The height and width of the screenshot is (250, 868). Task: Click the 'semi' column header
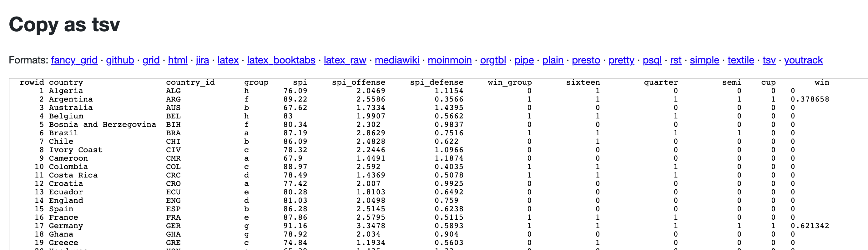tap(732, 82)
